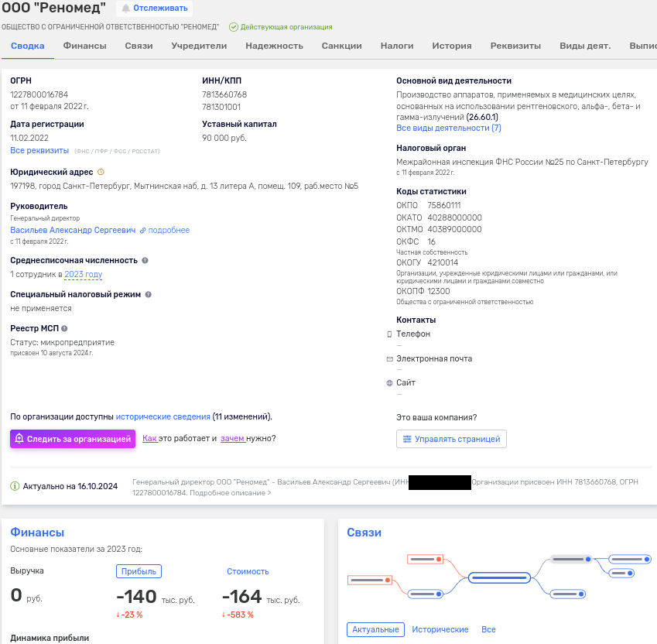Open the История tab
Viewport: 657px width, 644px height.
pos(452,46)
